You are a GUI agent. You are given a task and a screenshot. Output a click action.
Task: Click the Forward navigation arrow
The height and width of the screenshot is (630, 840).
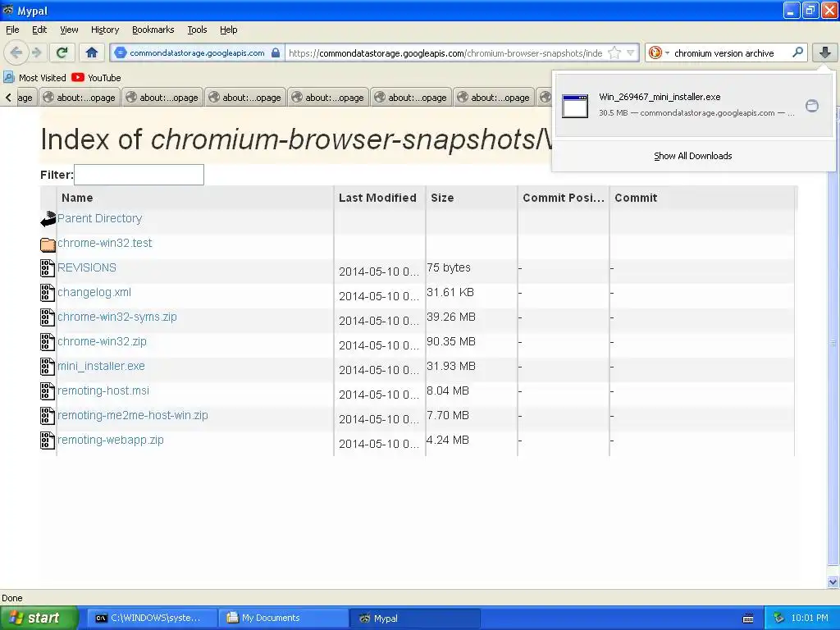pyautogui.click(x=36, y=52)
